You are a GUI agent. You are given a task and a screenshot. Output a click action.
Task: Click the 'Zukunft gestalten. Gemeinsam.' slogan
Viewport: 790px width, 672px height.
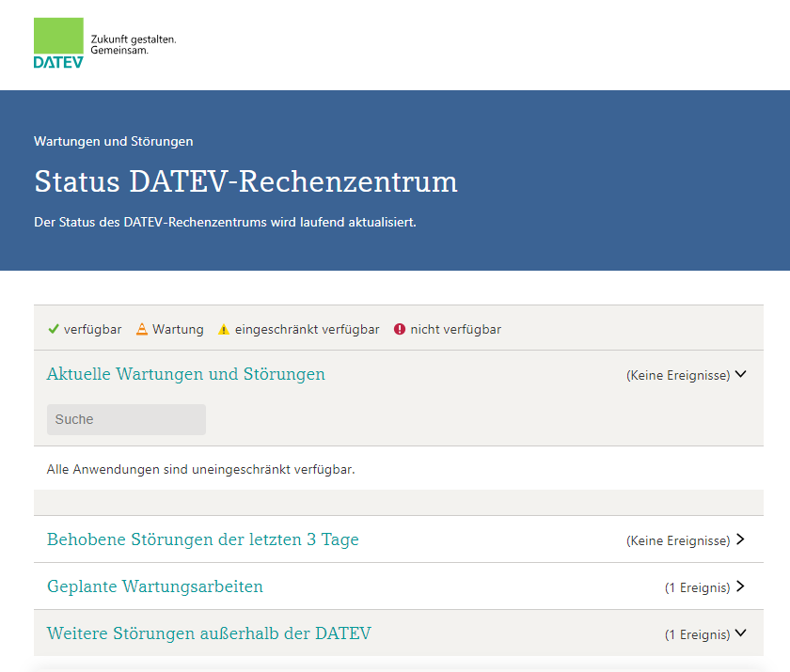tap(134, 45)
